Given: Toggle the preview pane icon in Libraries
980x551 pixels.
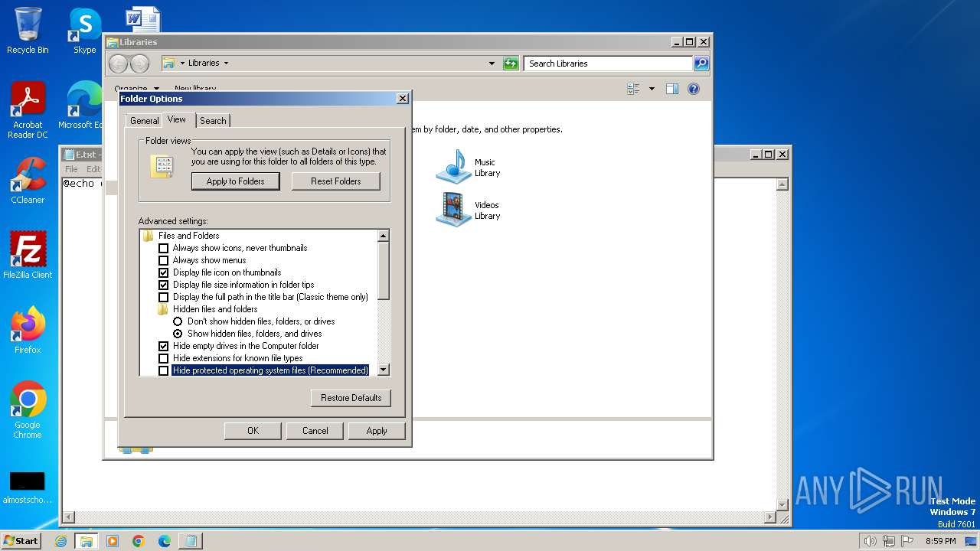Looking at the screenshot, I should pos(671,89).
